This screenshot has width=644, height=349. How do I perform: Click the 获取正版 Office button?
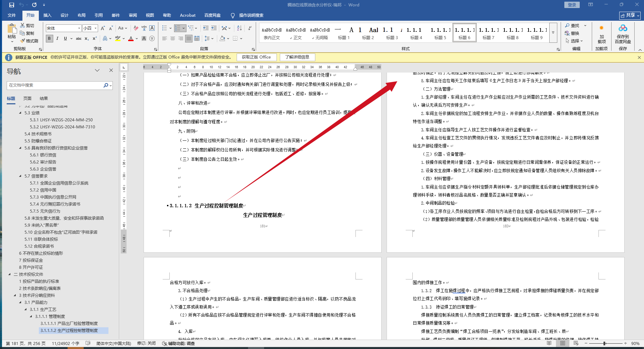coord(256,57)
